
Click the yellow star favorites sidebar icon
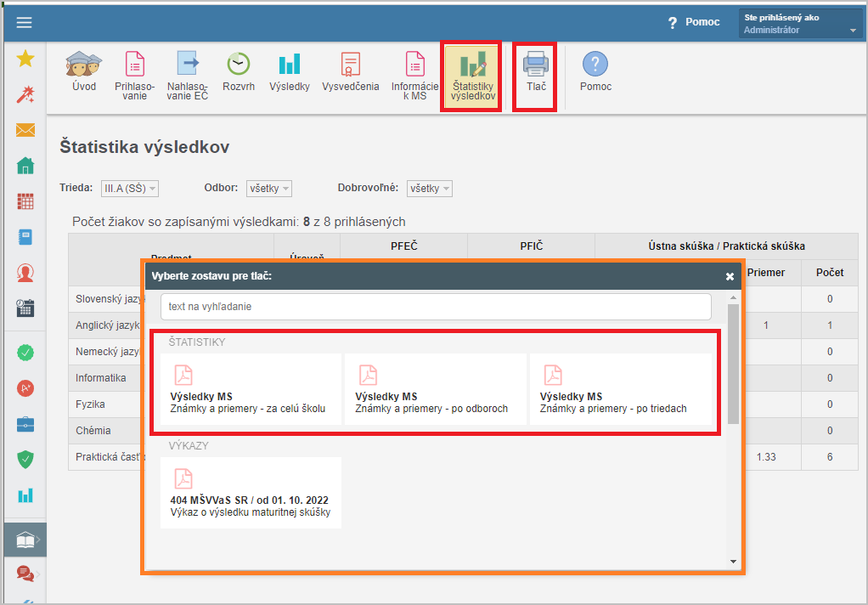(x=25, y=59)
